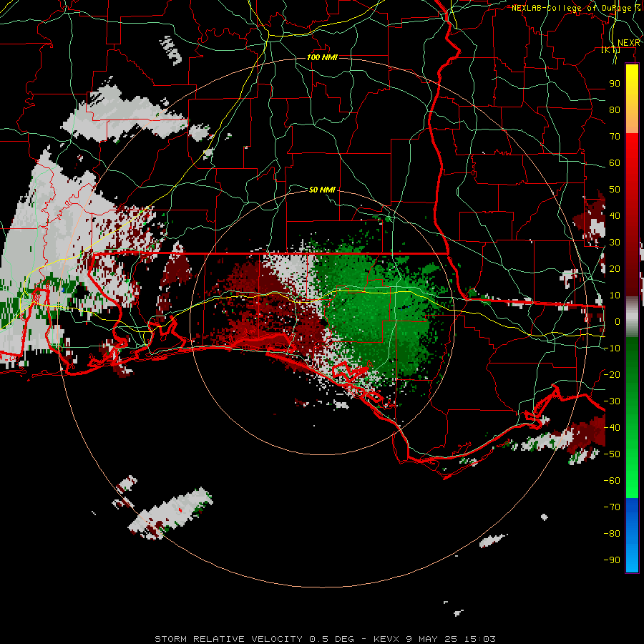Click the "90" scale label
Screen dimensions: 644x644
(x=615, y=84)
